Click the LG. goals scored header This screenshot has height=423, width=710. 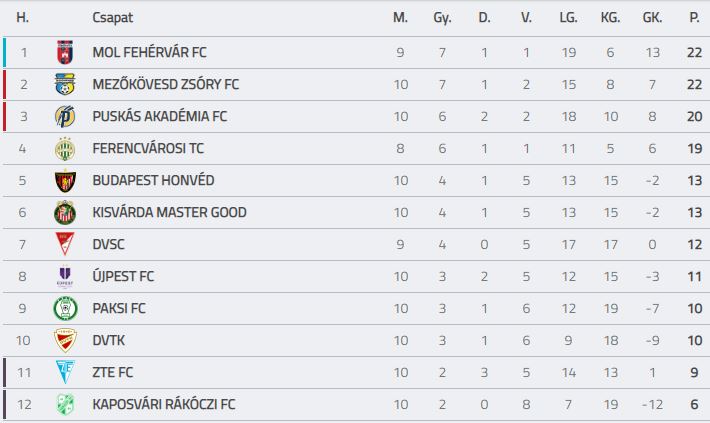click(x=568, y=18)
